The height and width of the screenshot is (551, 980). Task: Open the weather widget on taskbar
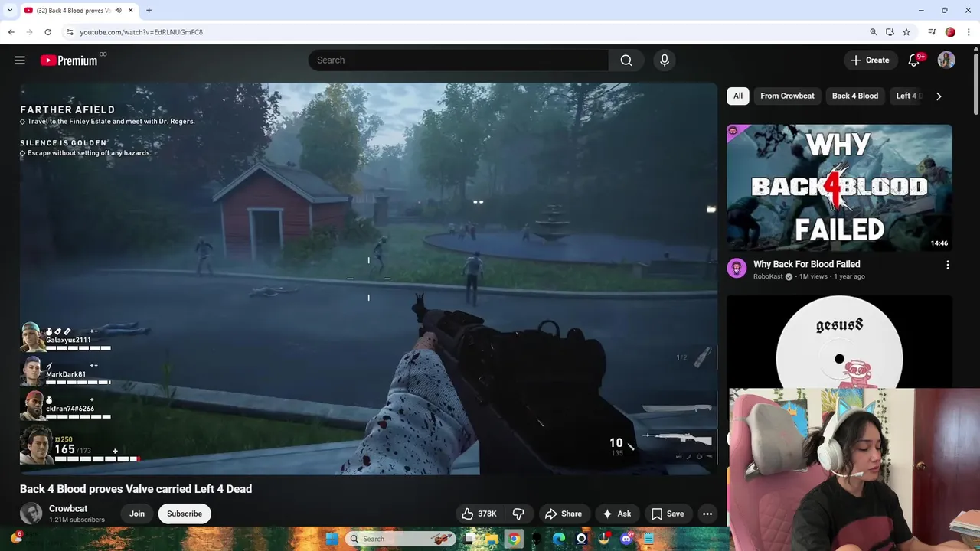tap(17, 538)
